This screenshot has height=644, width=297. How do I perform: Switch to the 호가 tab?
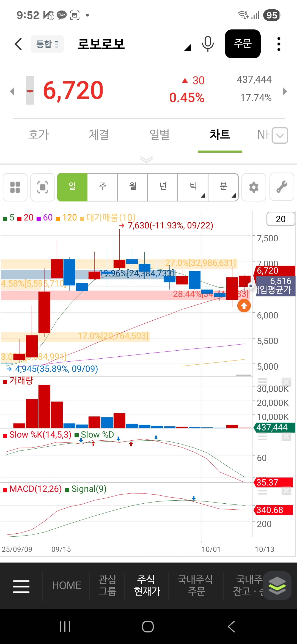click(38, 135)
